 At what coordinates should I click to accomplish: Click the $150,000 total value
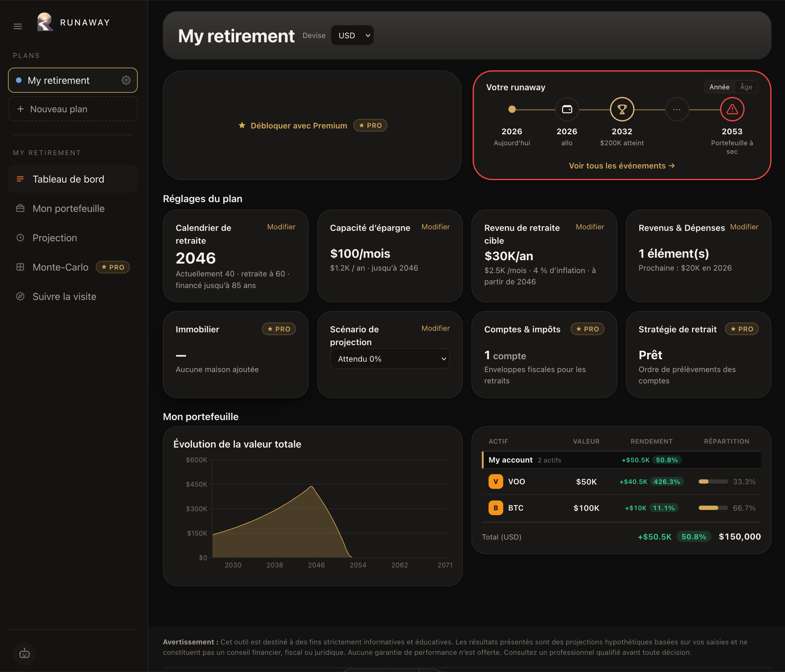tap(740, 536)
